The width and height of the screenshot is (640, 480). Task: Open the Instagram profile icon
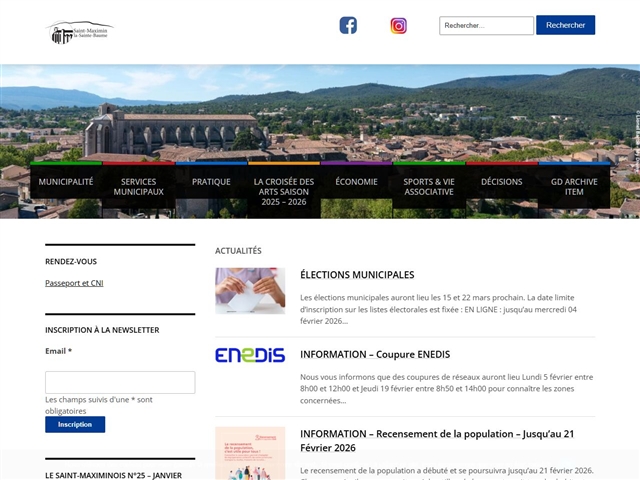(398, 26)
